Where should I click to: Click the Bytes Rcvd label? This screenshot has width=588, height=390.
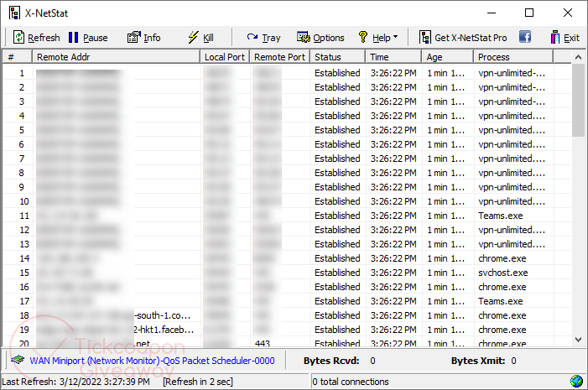click(x=331, y=361)
